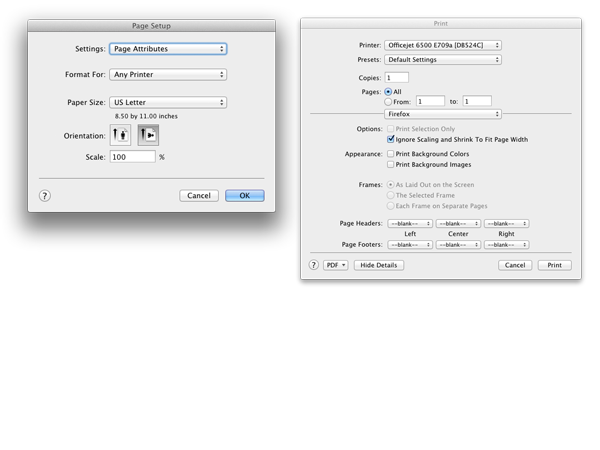Open the Settings Page Attributes dropdown
Image resolution: width=600 pixels, height=450 pixels.
click(x=168, y=48)
